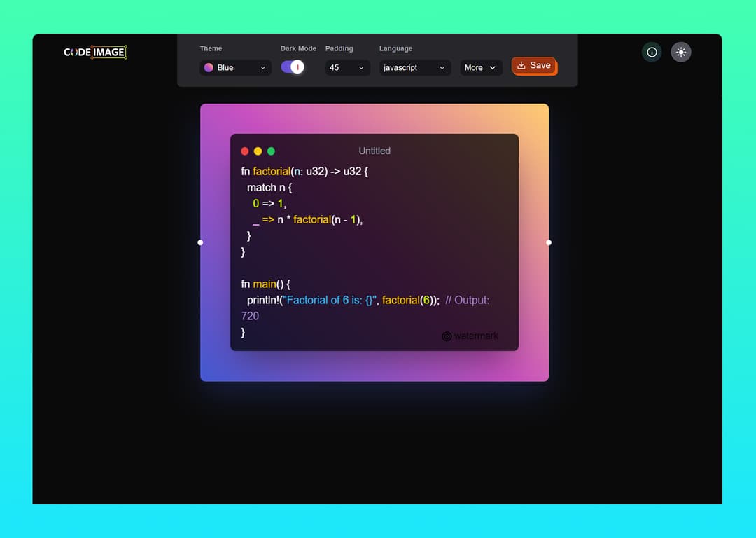
Task: Click the Blue theme color swatch
Action: point(209,67)
